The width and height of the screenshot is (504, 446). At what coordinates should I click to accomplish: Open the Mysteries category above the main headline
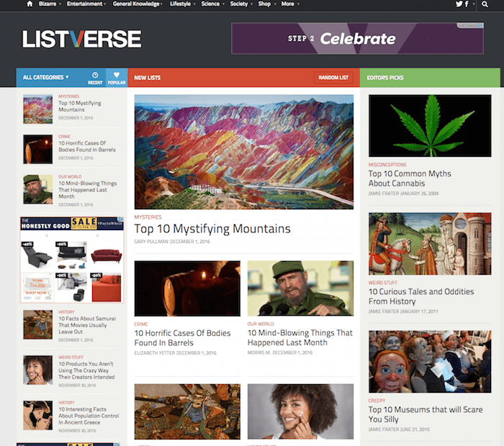[x=148, y=217]
